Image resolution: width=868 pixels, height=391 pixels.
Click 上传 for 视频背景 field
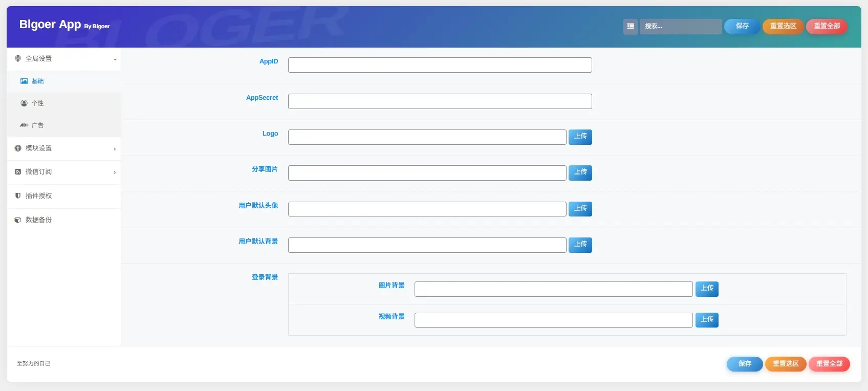pyautogui.click(x=706, y=320)
